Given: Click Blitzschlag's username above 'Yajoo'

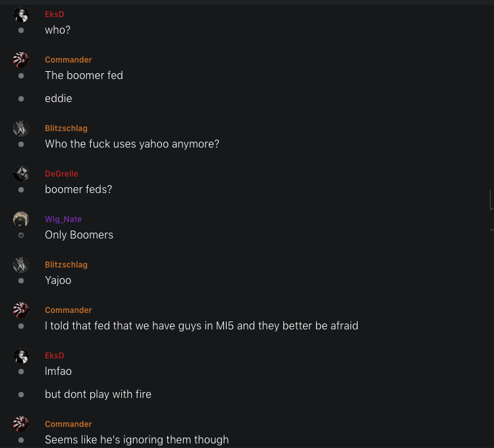Looking at the screenshot, I should [66, 265].
